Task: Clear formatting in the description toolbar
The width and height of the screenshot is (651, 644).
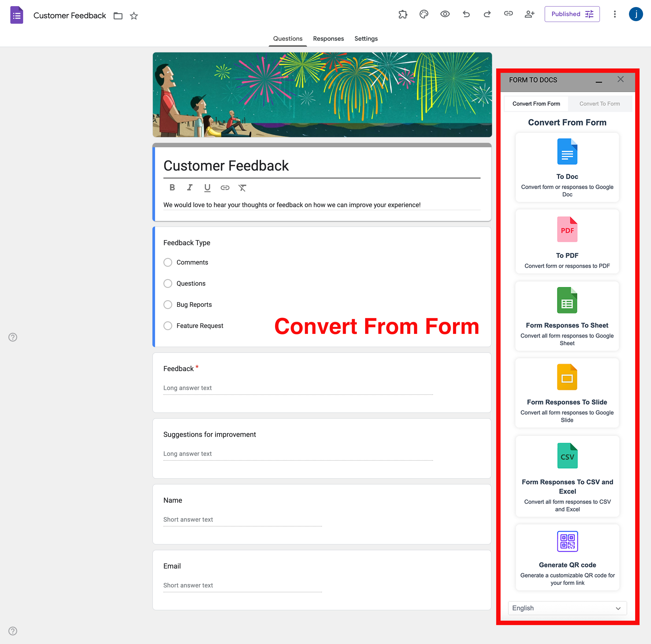Action: coord(242,188)
